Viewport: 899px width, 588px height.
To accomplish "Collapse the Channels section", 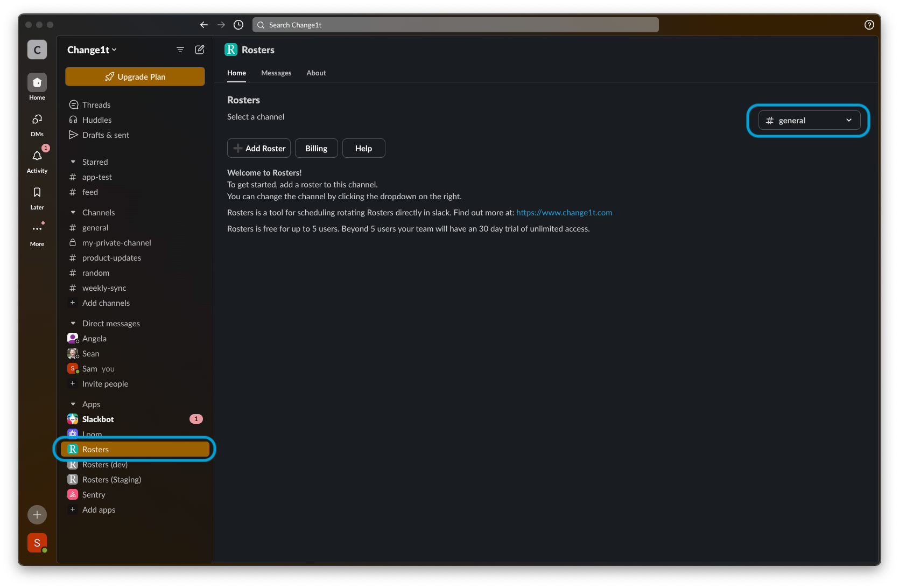I will tap(73, 212).
